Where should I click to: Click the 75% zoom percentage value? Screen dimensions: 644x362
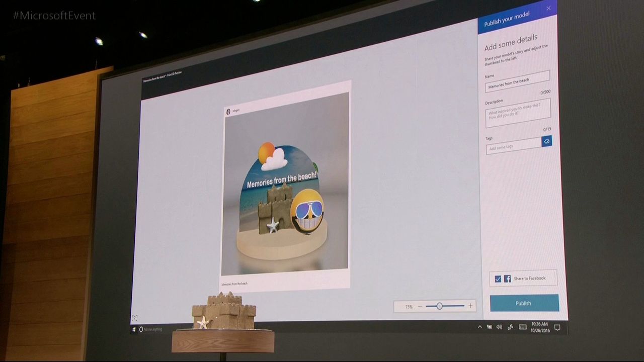coord(409,306)
